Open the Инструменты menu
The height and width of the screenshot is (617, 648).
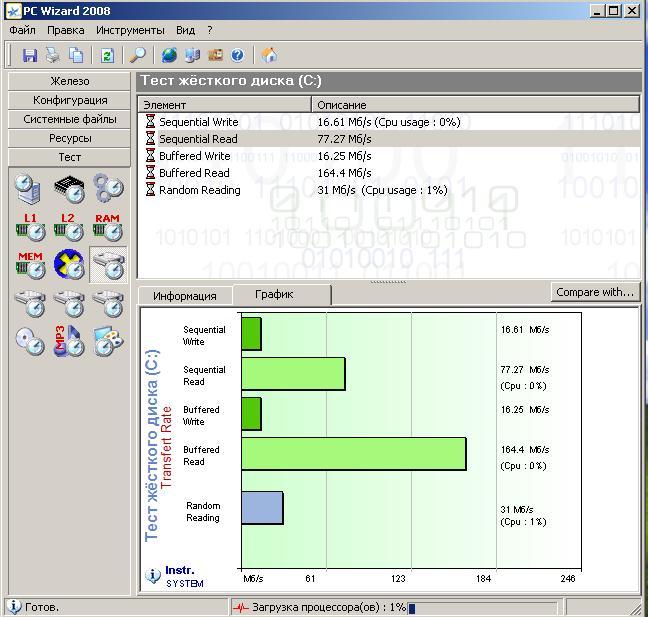pos(130,30)
